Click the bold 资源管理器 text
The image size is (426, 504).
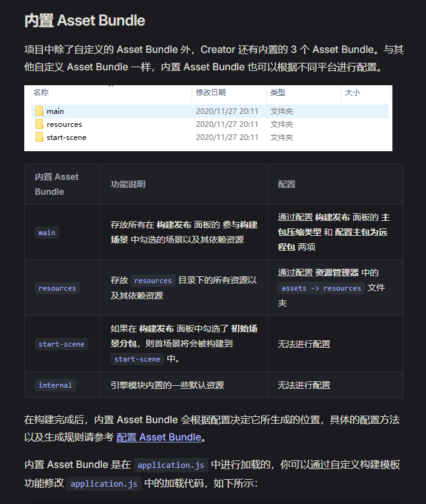click(x=336, y=273)
